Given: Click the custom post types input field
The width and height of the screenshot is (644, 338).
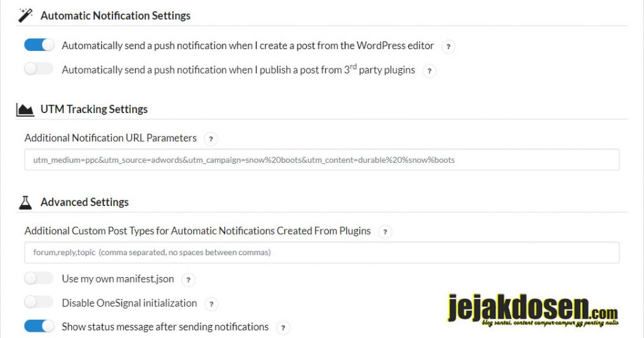Looking at the screenshot, I should (x=321, y=253).
